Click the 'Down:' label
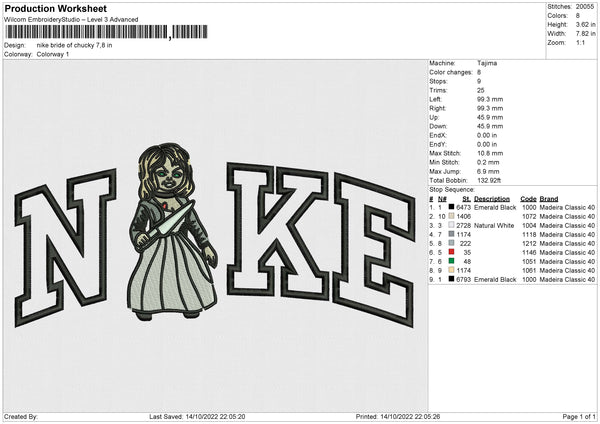This screenshot has height=424, width=600. [438, 126]
